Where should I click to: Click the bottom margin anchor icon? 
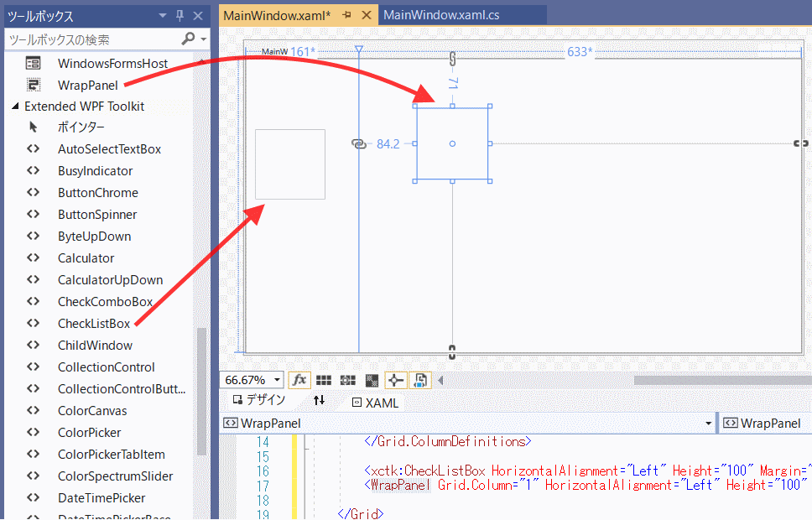point(452,352)
